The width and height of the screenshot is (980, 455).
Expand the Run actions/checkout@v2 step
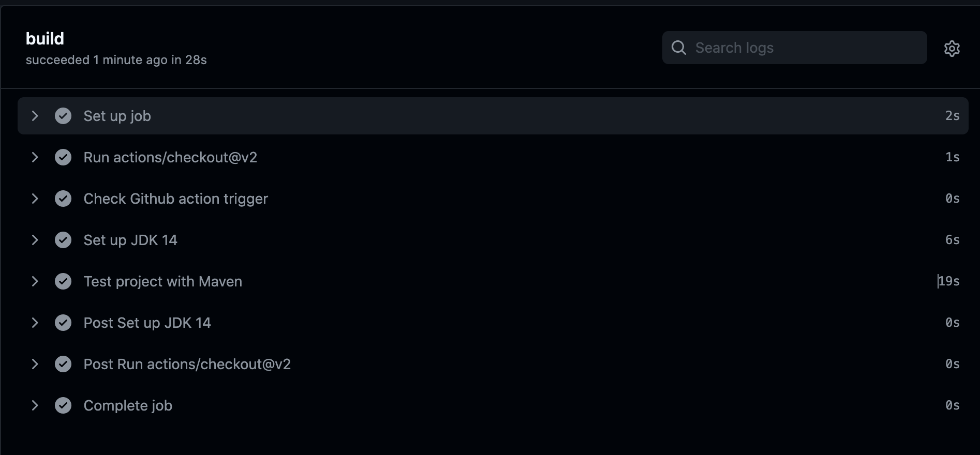click(x=35, y=157)
